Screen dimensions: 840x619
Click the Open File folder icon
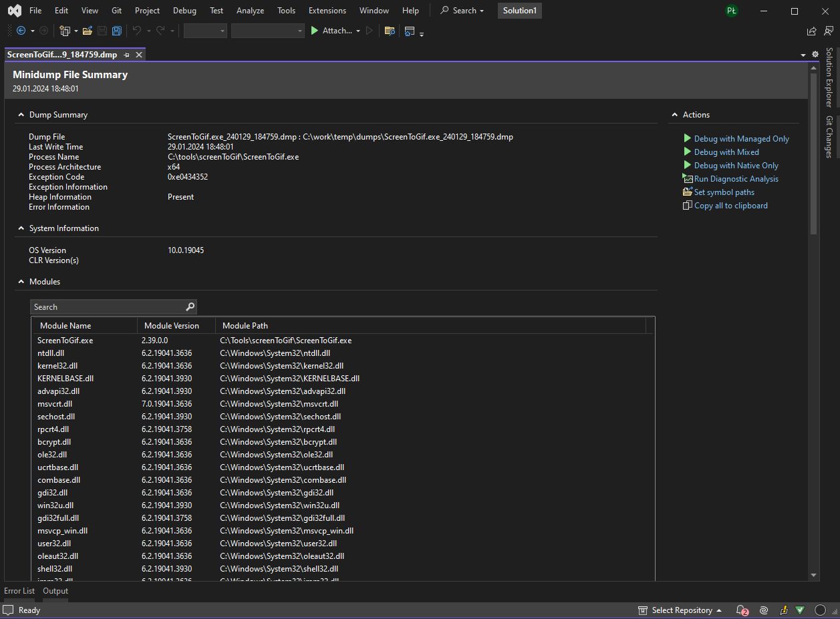(88, 31)
